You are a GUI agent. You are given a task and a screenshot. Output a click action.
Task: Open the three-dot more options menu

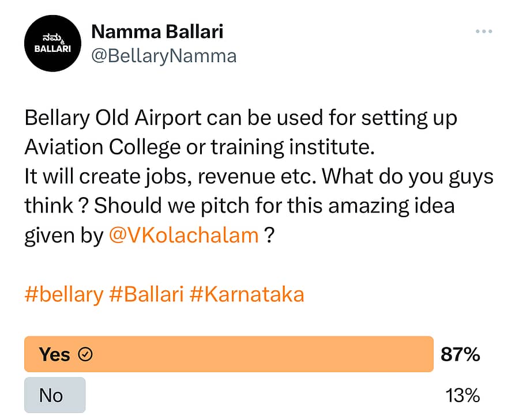[483, 31]
